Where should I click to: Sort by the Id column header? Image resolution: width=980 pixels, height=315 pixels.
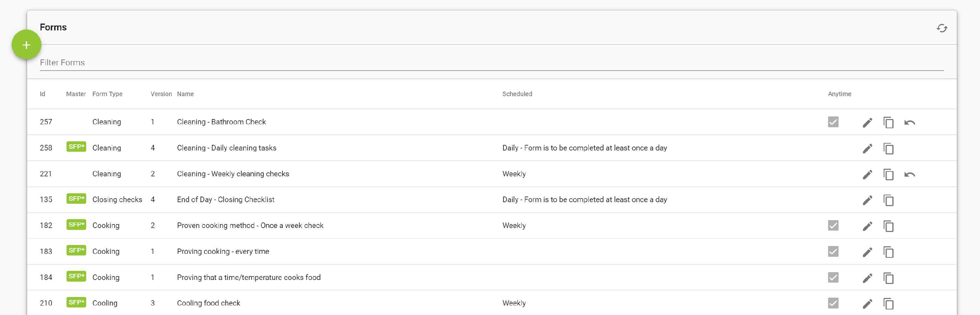coord(42,94)
